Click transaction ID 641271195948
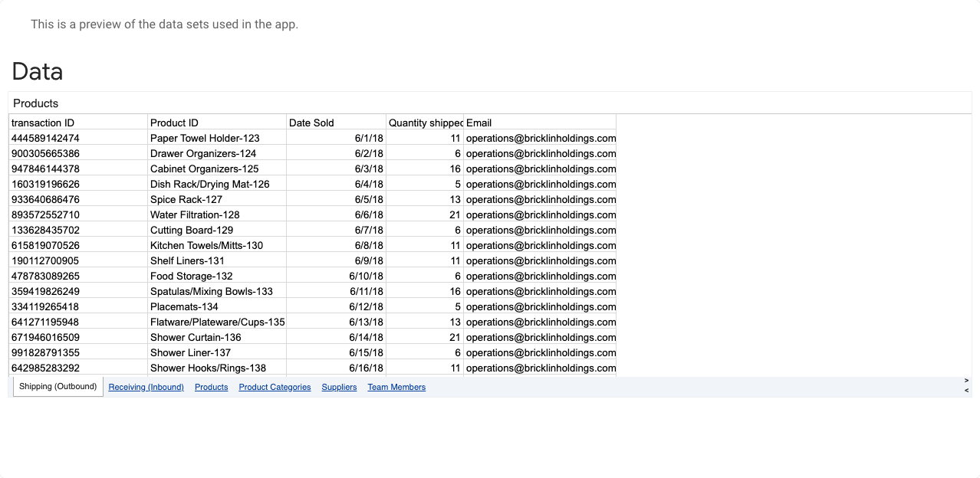 (78, 322)
